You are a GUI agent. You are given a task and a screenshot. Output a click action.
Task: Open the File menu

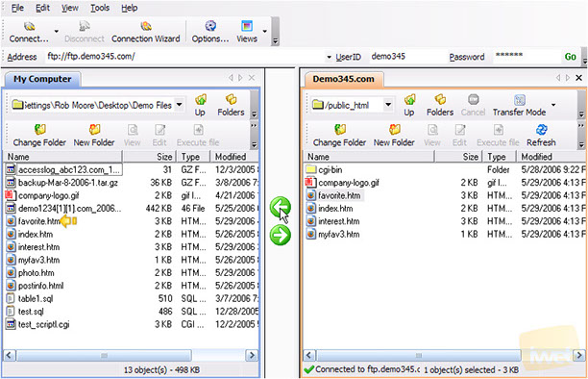[17, 8]
